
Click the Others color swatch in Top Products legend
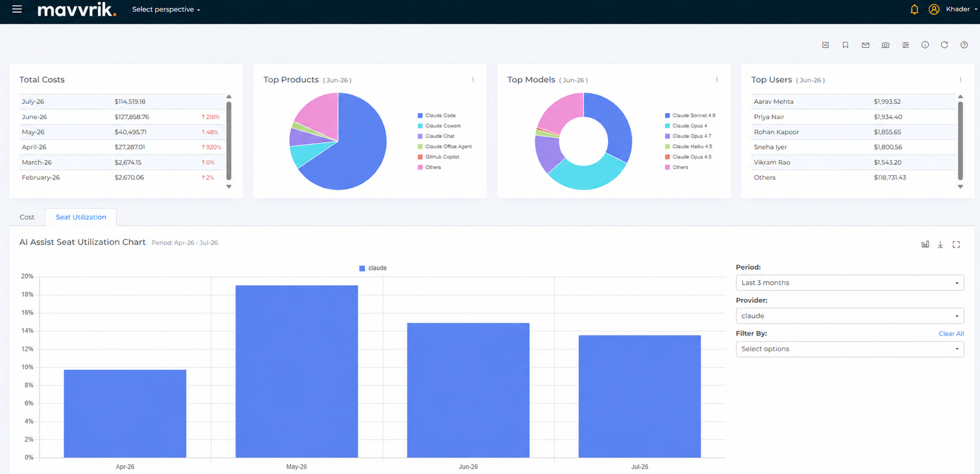tap(420, 167)
